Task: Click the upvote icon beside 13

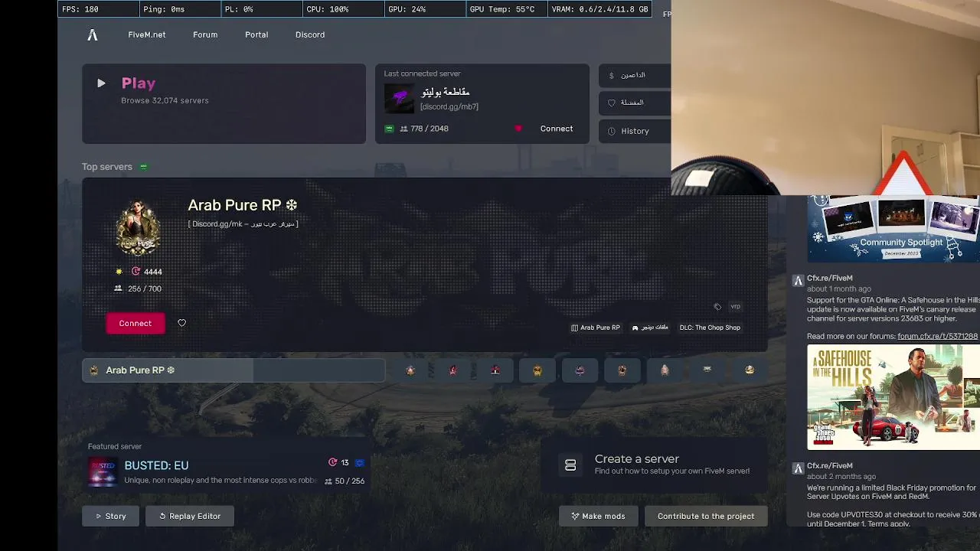Action: pos(332,462)
